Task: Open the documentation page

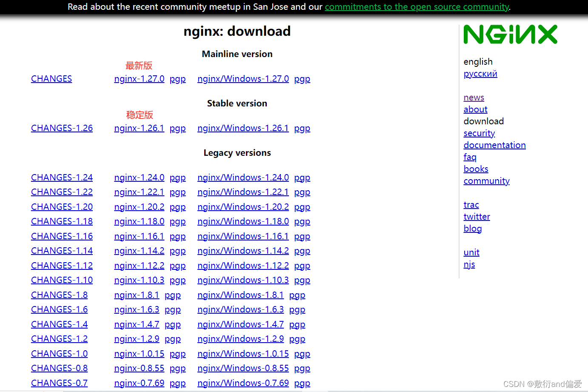Action: click(x=494, y=145)
